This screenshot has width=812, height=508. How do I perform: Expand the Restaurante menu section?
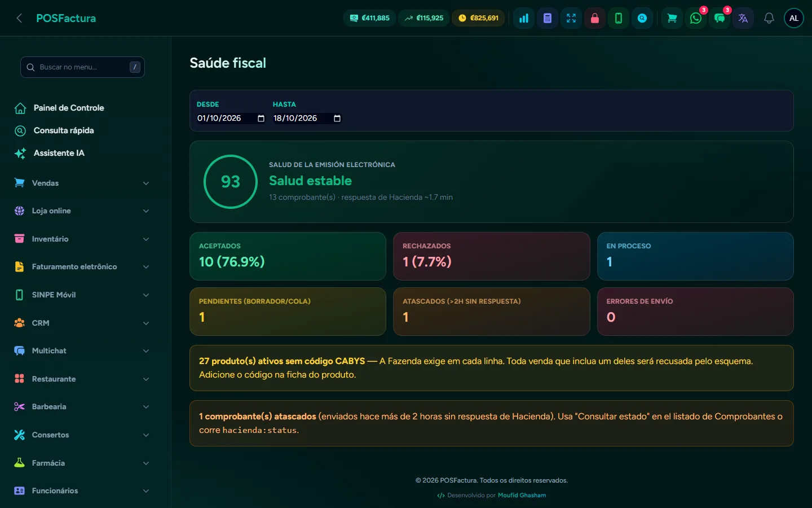(x=82, y=379)
